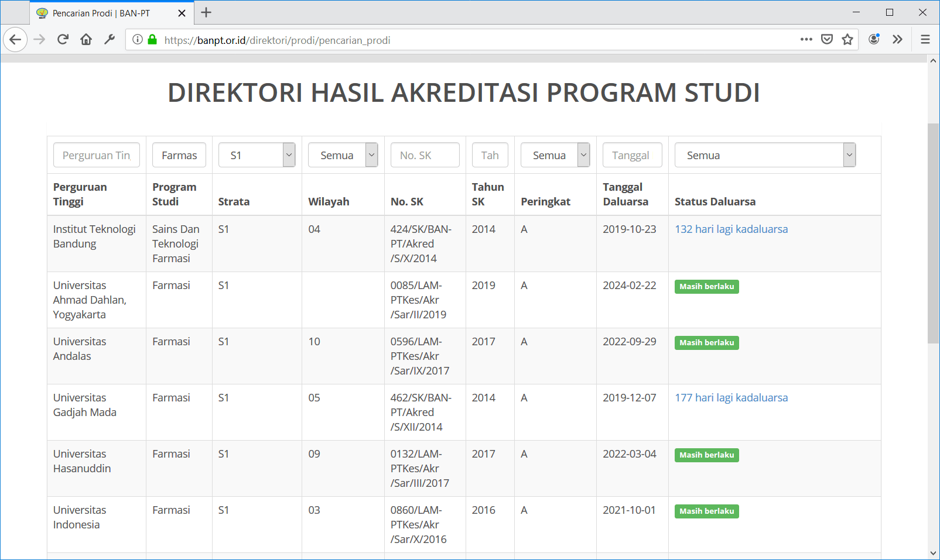Click the Tahun SK filter field
940x560 pixels.
(x=490, y=155)
